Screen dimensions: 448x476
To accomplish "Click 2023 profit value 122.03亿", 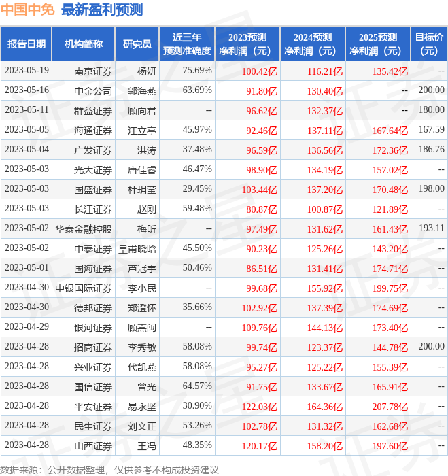I will tap(260, 407).
